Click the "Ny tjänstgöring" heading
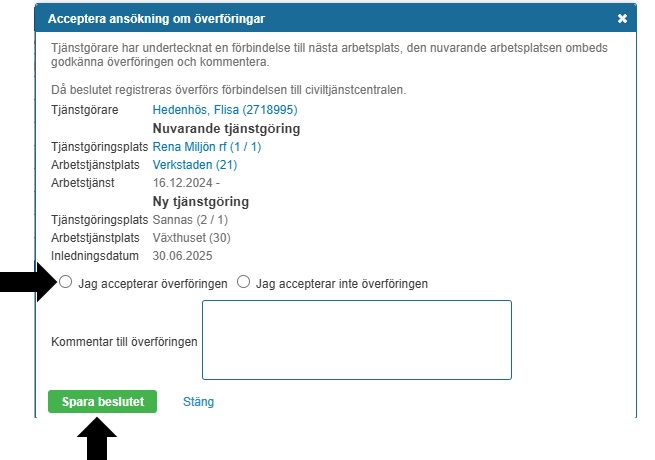 pos(200,201)
